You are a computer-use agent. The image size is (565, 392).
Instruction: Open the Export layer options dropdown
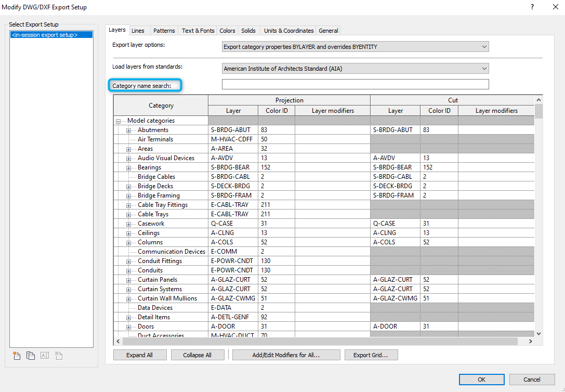483,46
